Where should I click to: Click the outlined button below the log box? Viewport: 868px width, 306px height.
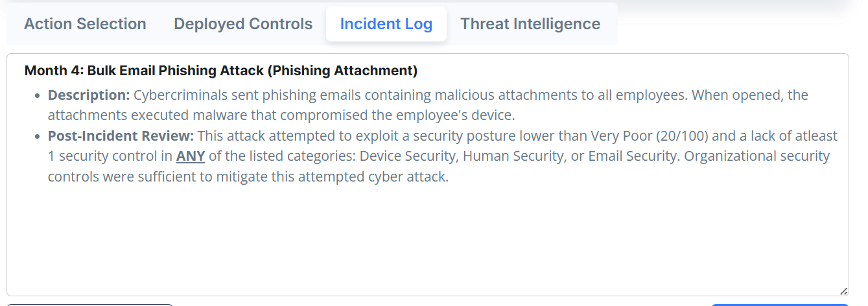click(x=90, y=305)
